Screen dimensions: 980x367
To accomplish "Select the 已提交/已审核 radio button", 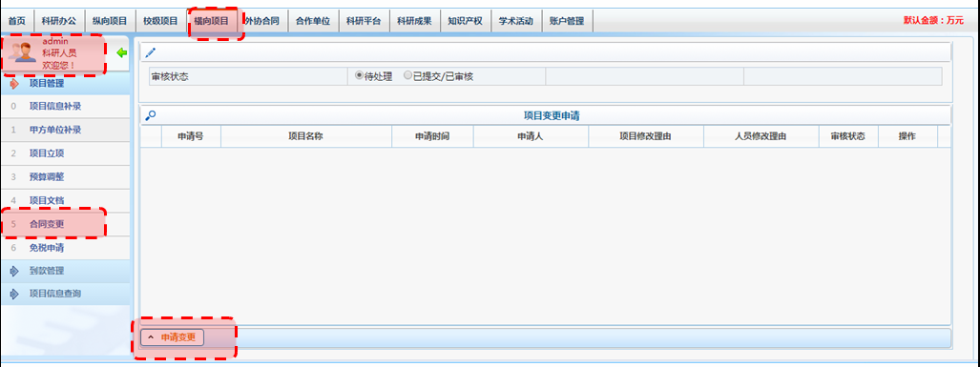I will pos(407,75).
